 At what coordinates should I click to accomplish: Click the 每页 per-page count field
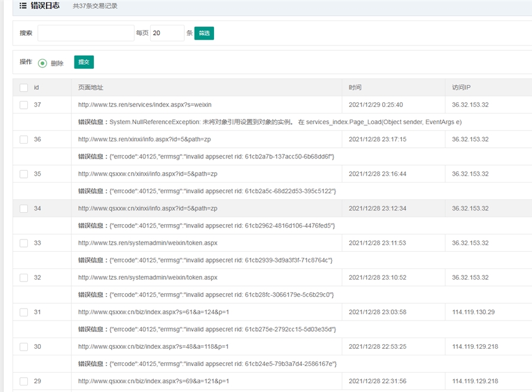[167, 33]
